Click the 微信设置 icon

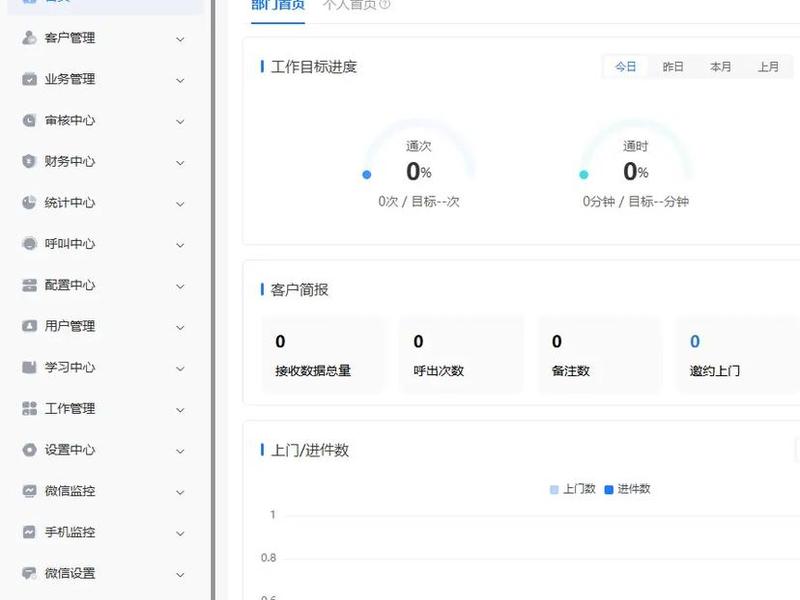[x=30, y=573]
